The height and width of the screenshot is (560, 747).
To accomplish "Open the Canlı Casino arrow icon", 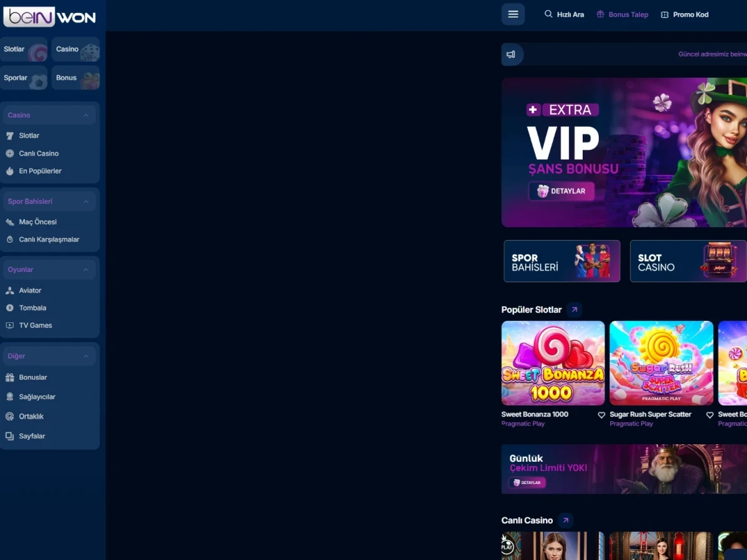I will (x=565, y=520).
